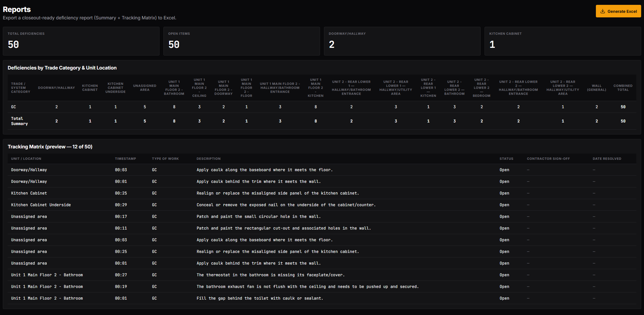Click the Trade / System Category column header

tap(20, 88)
